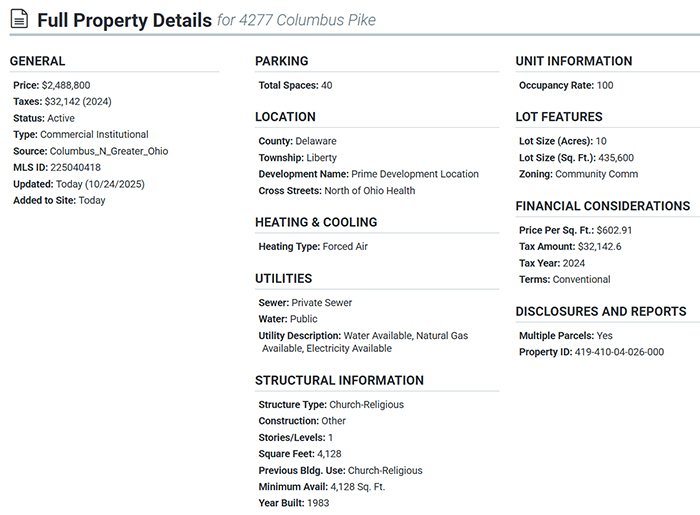Click the Full Property Details heading

124,20
